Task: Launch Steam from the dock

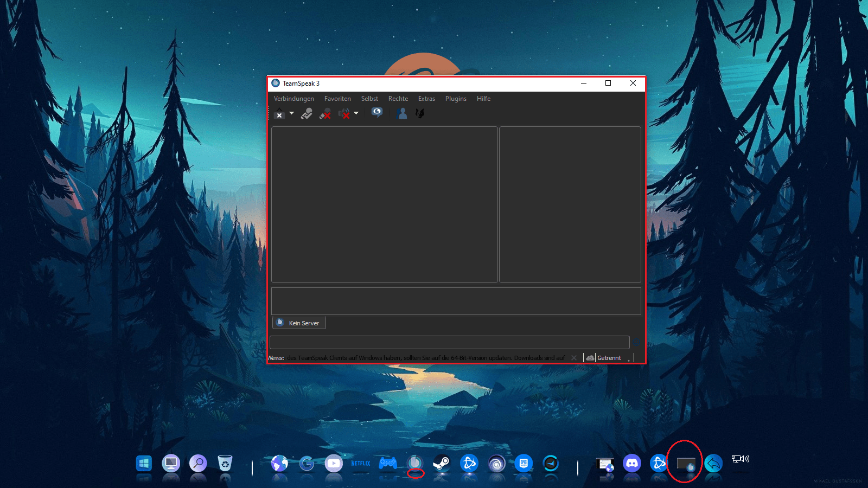Action: tap(442, 464)
